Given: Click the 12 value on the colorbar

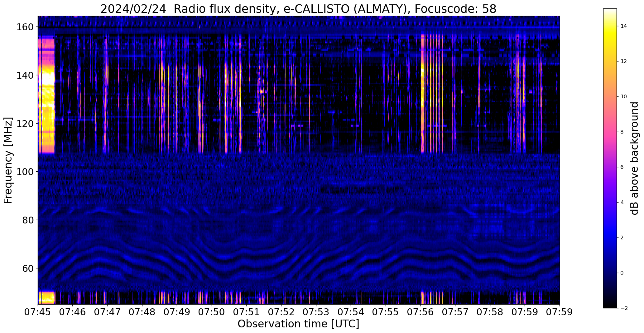Looking at the screenshot, I should [624, 61].
